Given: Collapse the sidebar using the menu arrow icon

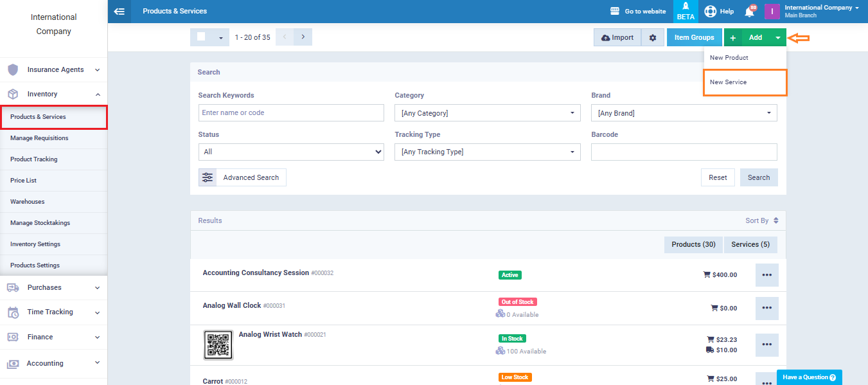Looking at the screenshot, I should coord(119,11).
